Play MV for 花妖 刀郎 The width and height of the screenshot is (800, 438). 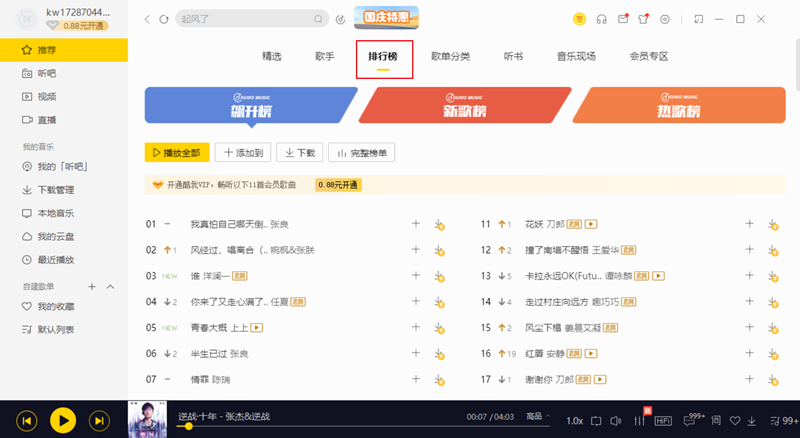pos(591,224)
